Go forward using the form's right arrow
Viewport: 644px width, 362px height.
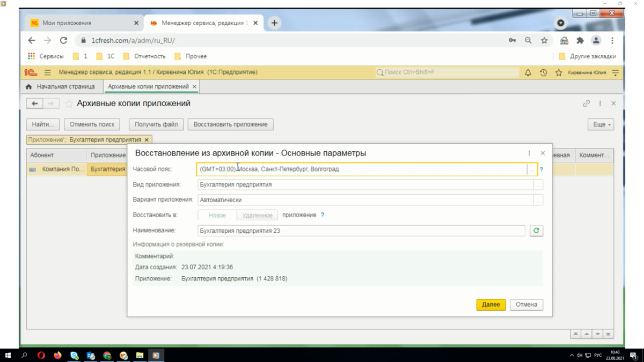pyautogui.click(x=51, y=104)
